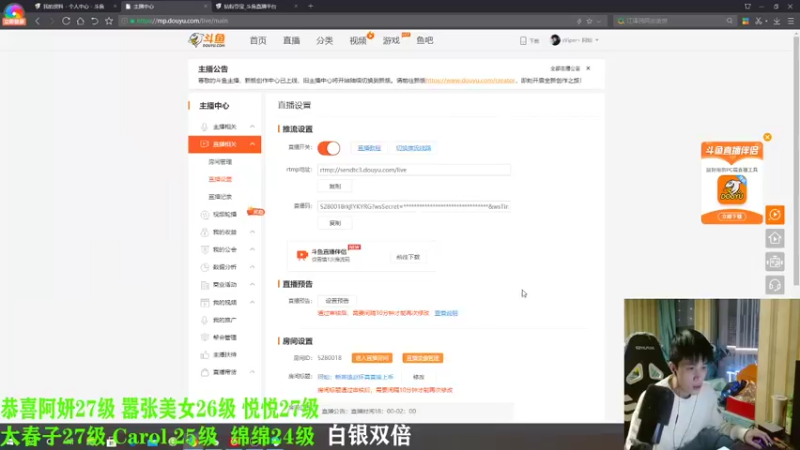Viewport: 800px width, 450px height.
Task: Click the orange button right of 进入我的房间
Action: pyautogui.click(x=422, y=358)
